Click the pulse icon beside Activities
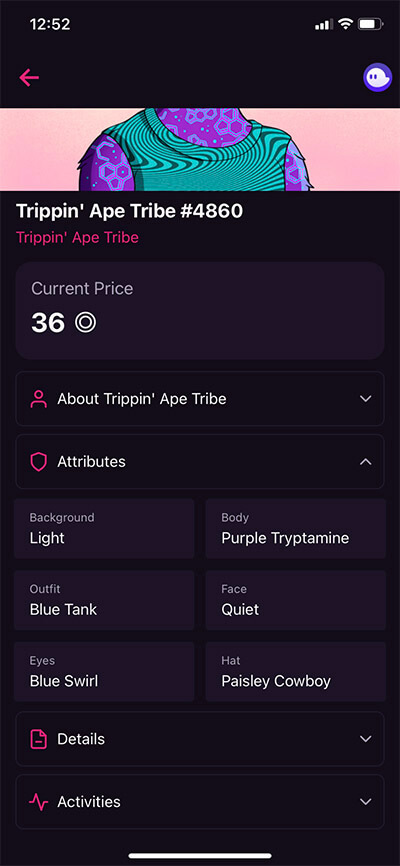 pyautogui.click(x=38, y=802)
